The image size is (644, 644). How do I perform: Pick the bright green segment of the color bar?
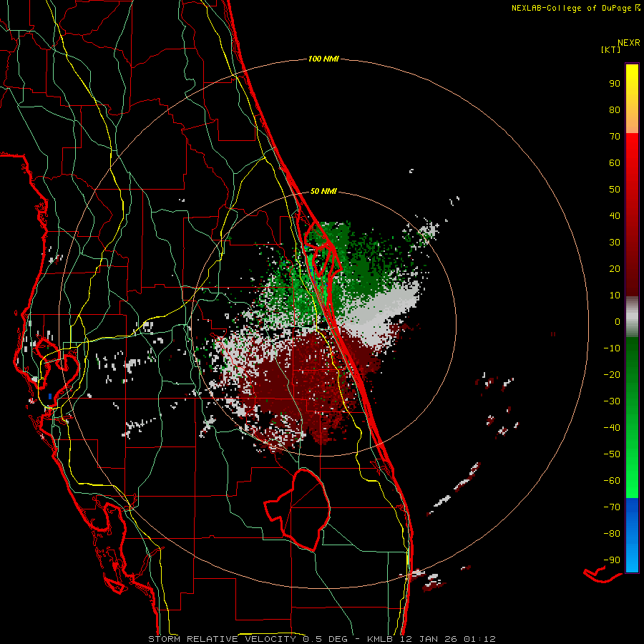632,418
